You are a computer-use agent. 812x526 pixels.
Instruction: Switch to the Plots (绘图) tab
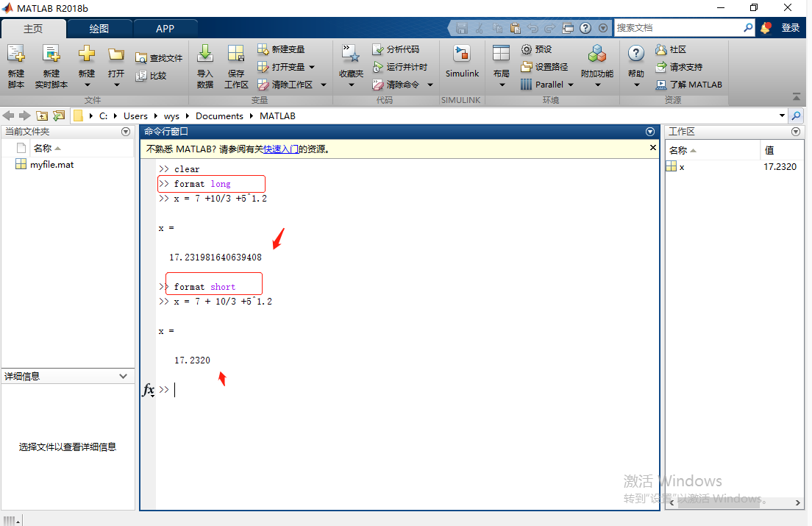click(x=99, y=29)
